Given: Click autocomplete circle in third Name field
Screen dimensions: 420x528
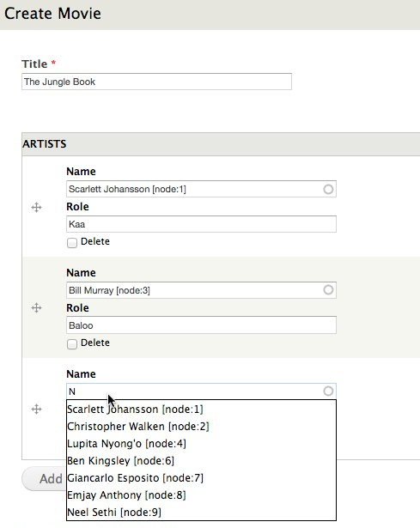Looking at the screenshot, I should tap(328, 391).
